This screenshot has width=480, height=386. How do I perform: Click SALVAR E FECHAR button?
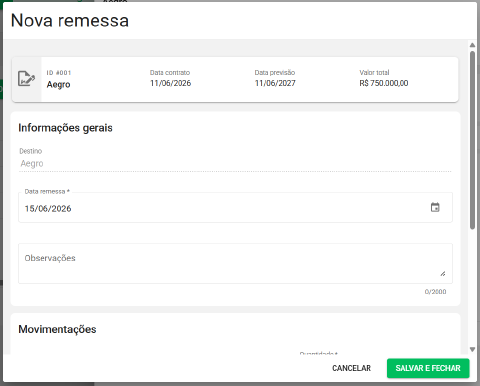(x=428, y=368)
